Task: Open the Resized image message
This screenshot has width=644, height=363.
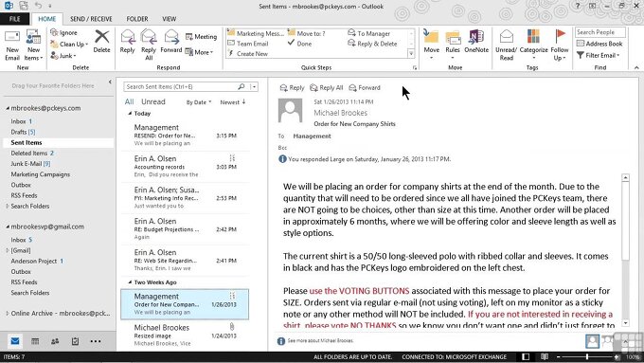Action: pyautogui.click(x=185, y=336)
